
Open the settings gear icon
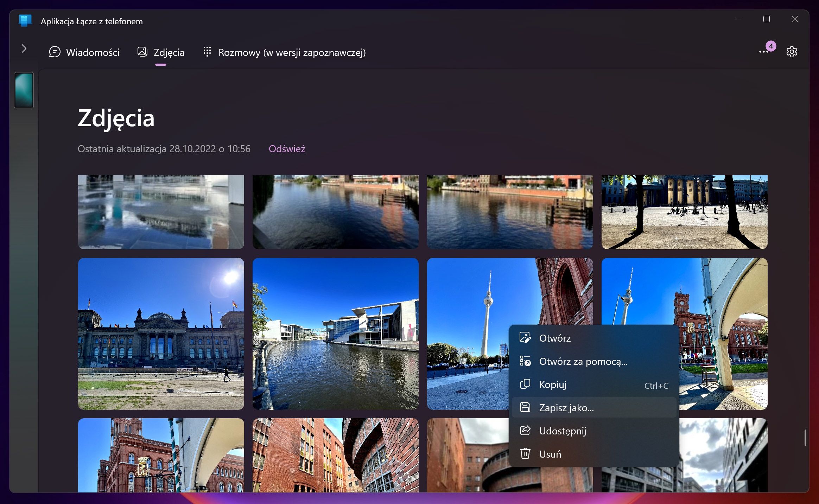792,52
